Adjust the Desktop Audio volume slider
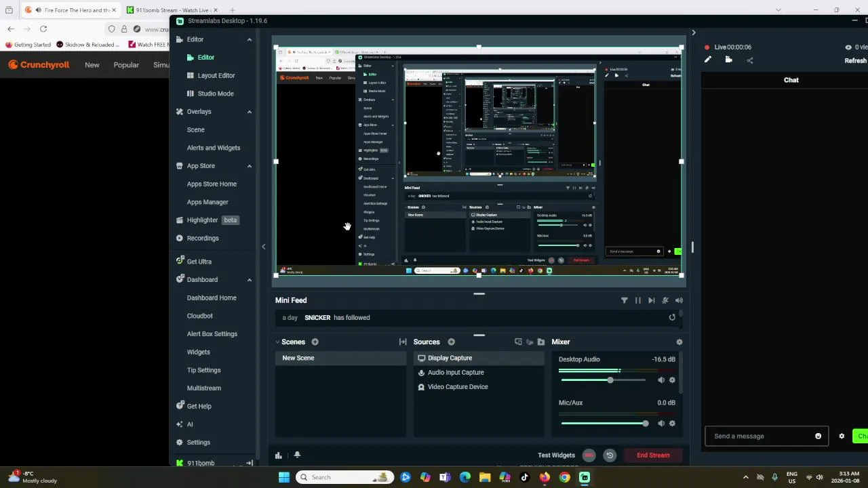 604,380
